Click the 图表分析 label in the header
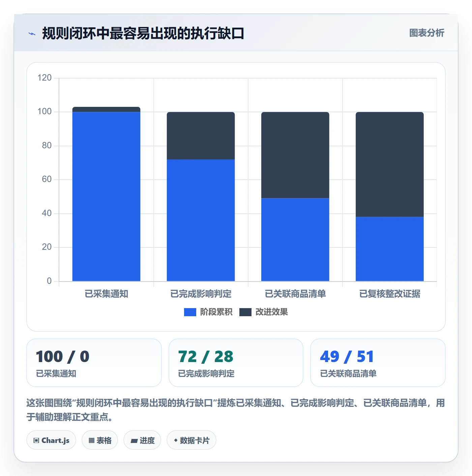The height and width of the screenshot is (476, 472). pyautogui.click(x=426, y=33)
